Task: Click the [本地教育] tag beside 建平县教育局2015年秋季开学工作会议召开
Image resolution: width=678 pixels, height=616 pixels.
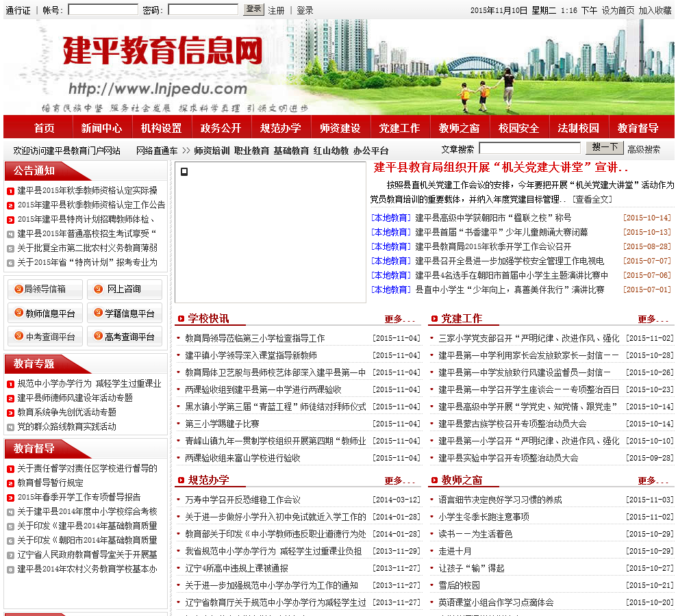Action: 391,246
